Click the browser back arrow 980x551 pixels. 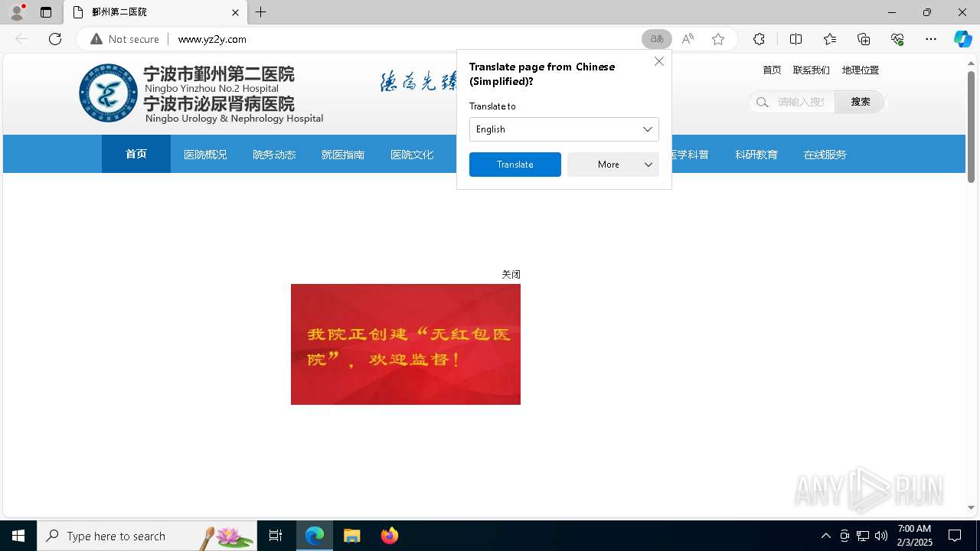21,39
